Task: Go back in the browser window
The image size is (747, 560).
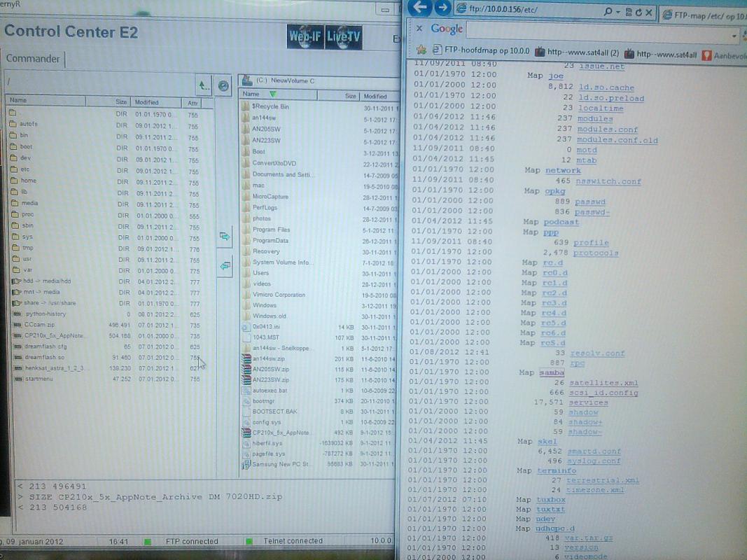Action: (420, 7)
